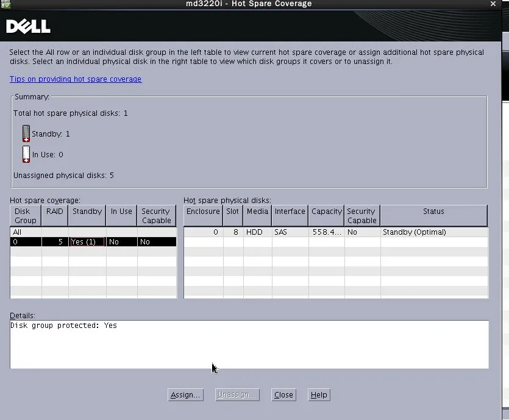Click the Close button
The width and height of the screenshot is (509, 420).
coord(283,394)
